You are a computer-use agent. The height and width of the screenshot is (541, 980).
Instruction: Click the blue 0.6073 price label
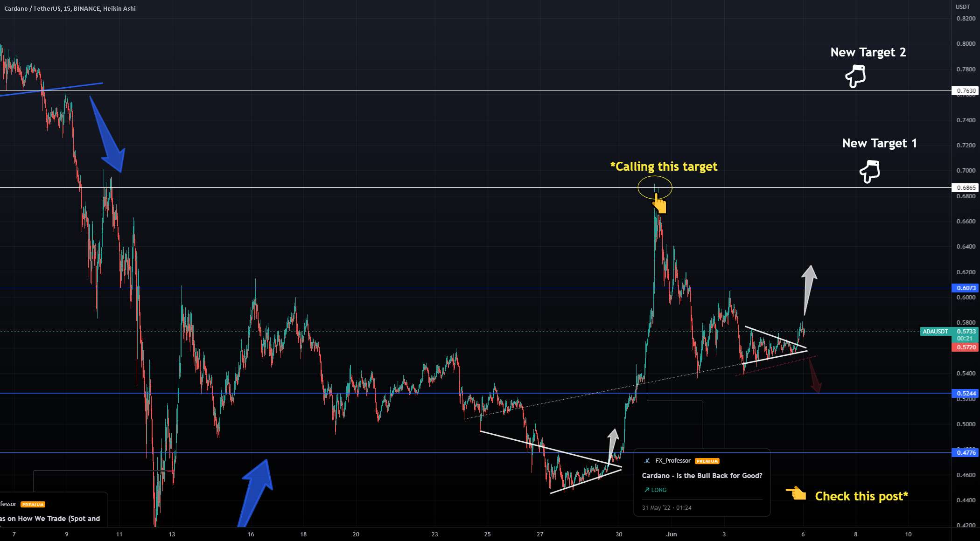(966, 288)
